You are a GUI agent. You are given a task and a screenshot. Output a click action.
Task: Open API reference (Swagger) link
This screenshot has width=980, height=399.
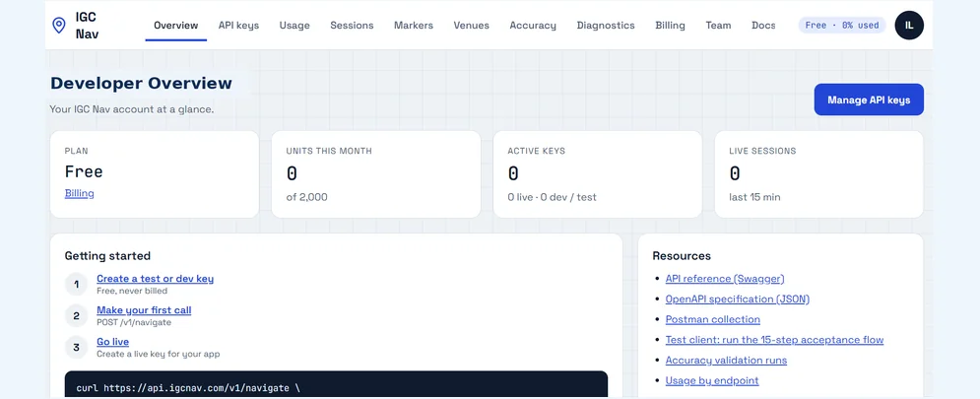click(724, 278)
